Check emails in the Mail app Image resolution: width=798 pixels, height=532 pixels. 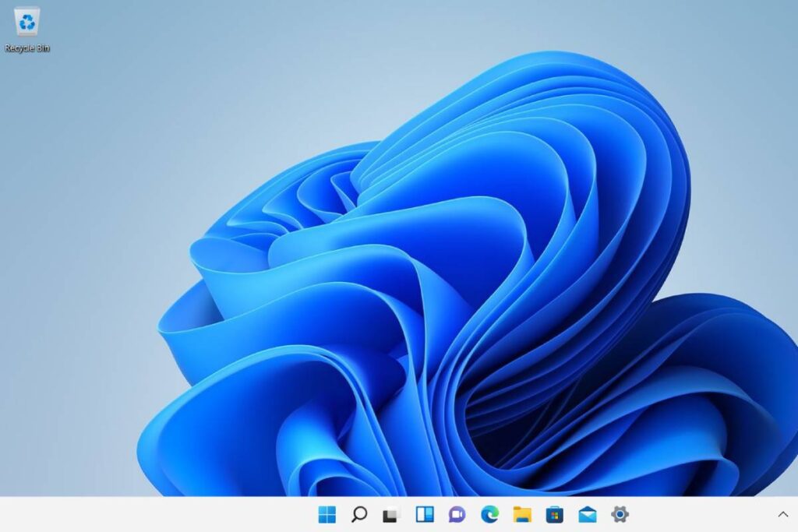(x=586, y=514)
